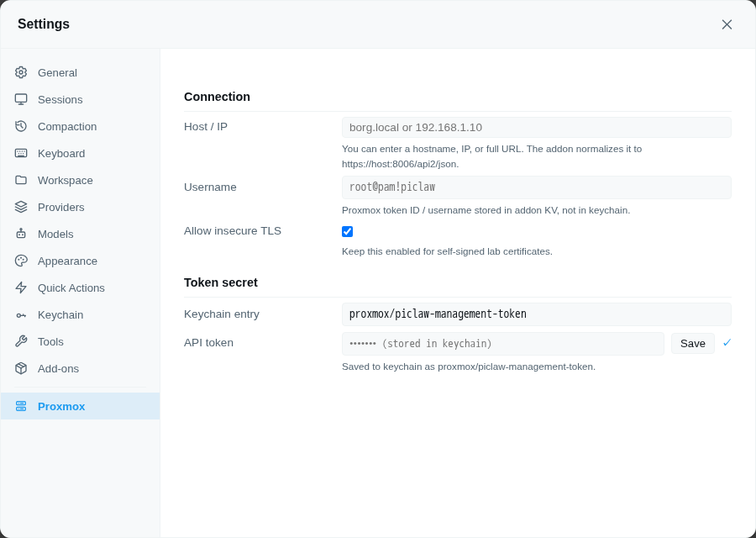Click 'Keep this enabled for self-signed' hint
The width and height of the screenshot is (756, 538).
point(447,251)
